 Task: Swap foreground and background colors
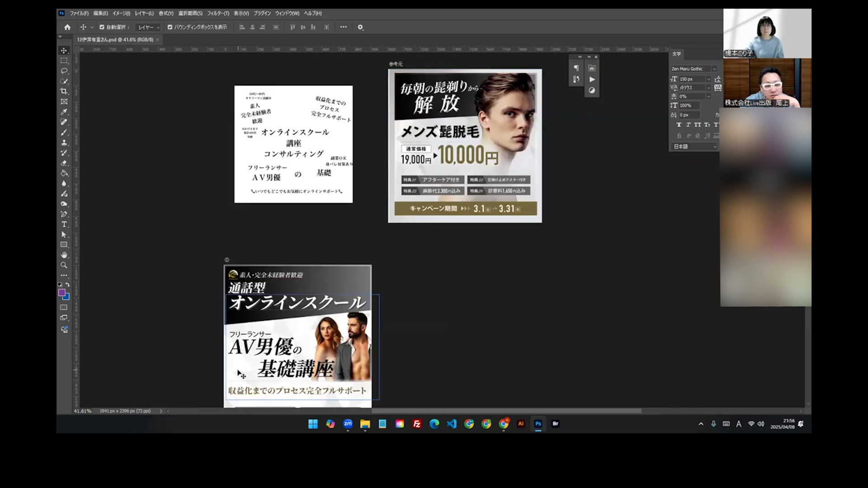tap(67, 285)
